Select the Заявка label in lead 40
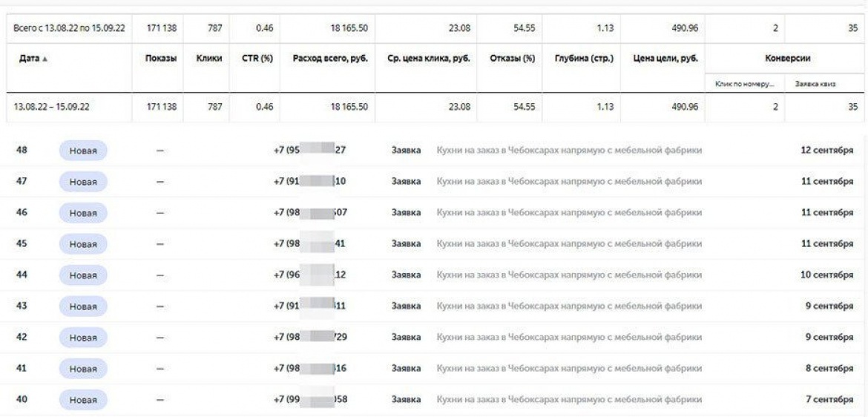Screen dimensions: 868x417 point(406,399)
